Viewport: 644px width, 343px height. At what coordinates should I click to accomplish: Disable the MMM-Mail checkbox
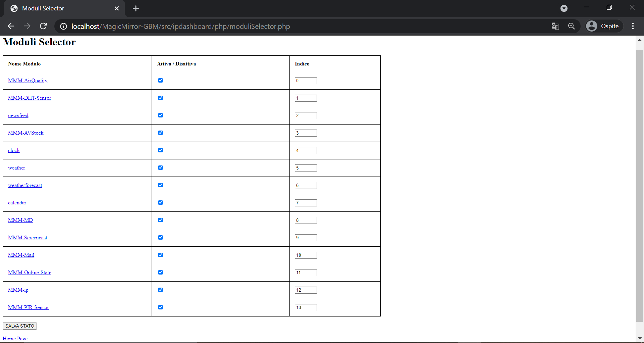[x=160, y=255]
